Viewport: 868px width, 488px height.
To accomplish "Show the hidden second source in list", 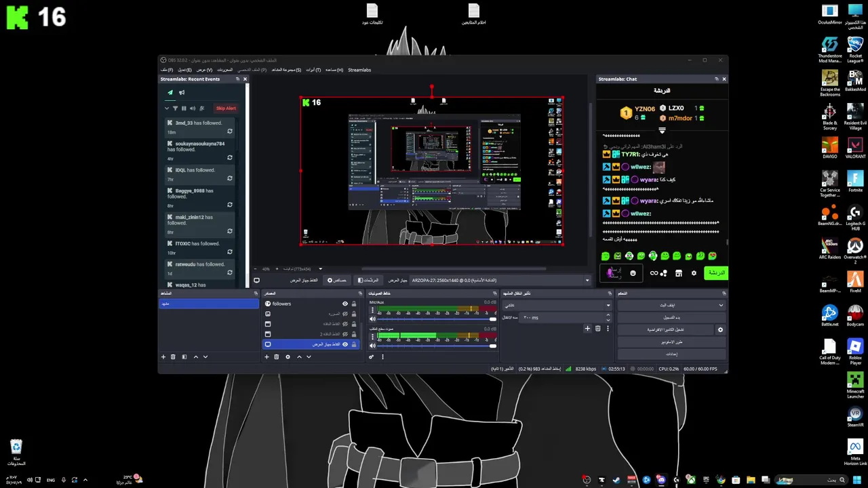I will click(344, 314).
